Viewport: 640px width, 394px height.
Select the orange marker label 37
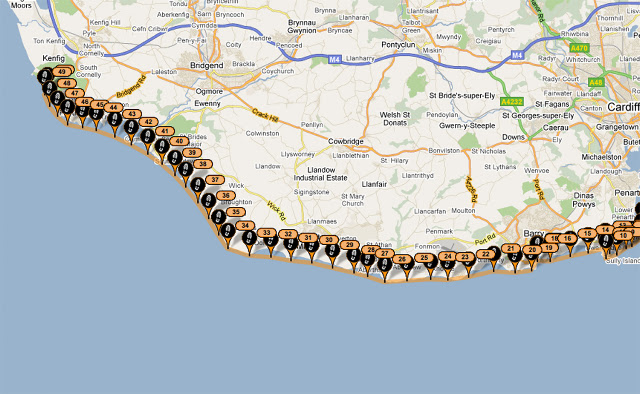coord(215,180)
